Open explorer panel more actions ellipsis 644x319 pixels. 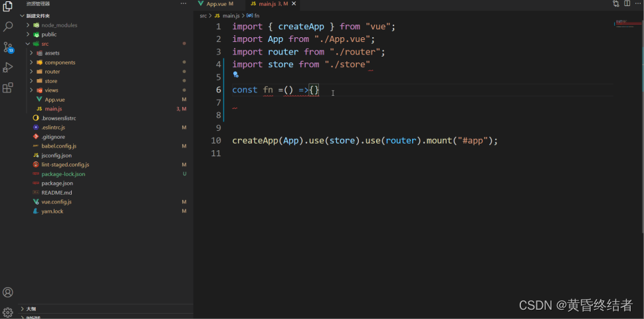(x=183, y=4)
